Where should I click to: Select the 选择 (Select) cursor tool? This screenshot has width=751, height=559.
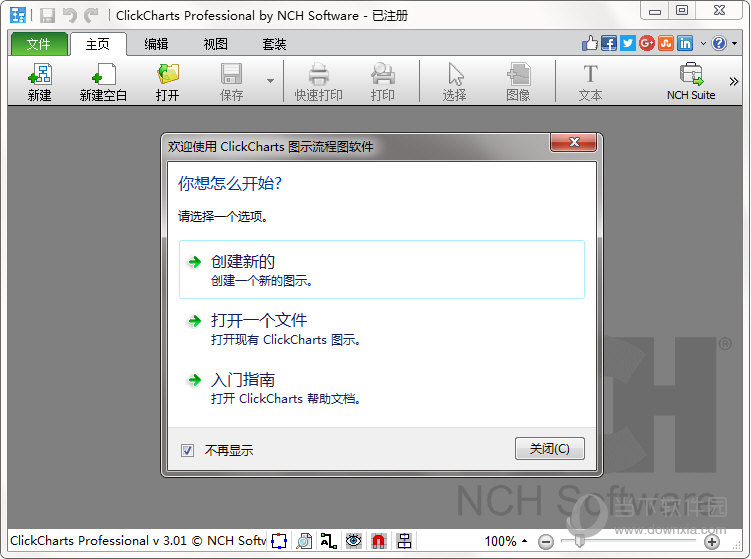tap(454, 81)
